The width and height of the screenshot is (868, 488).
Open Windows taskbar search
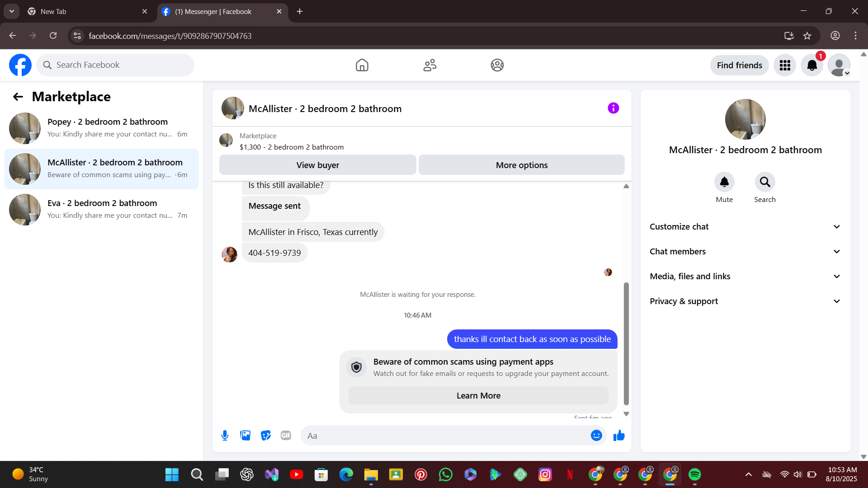[x=197, y=474]
